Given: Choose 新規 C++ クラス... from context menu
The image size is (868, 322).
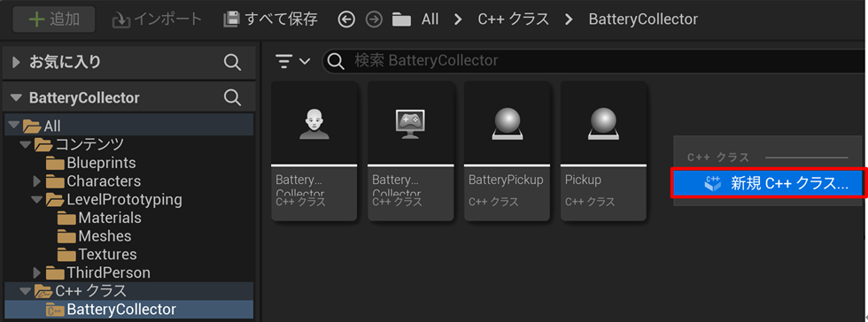Looking at the screenshot, I should [x=768, y=184].
